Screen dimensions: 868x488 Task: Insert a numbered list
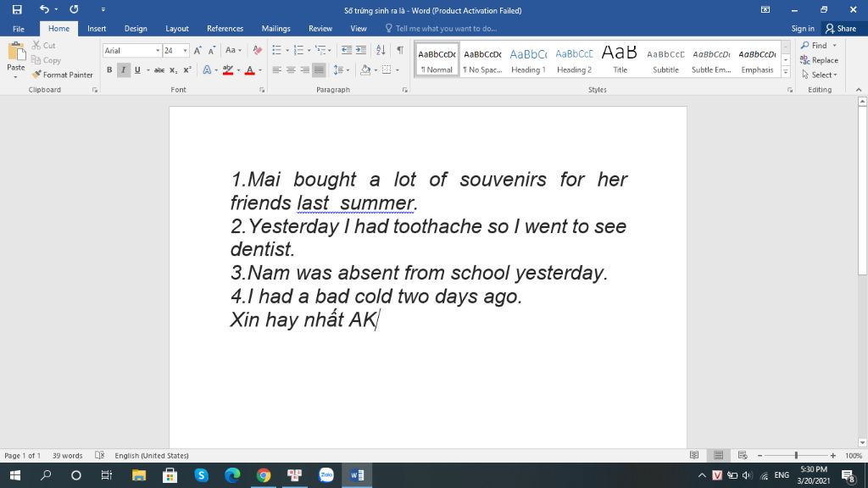[299, 50]
